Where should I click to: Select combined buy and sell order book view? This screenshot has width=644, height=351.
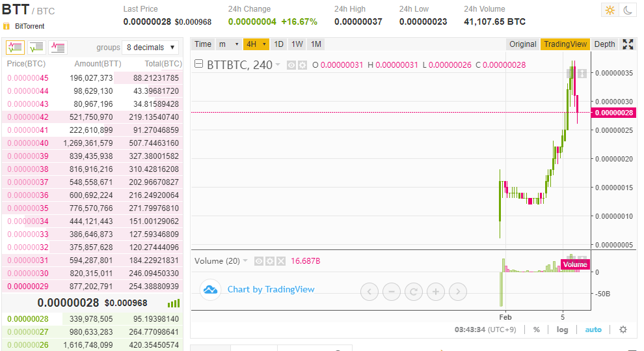tap(15, 47)
